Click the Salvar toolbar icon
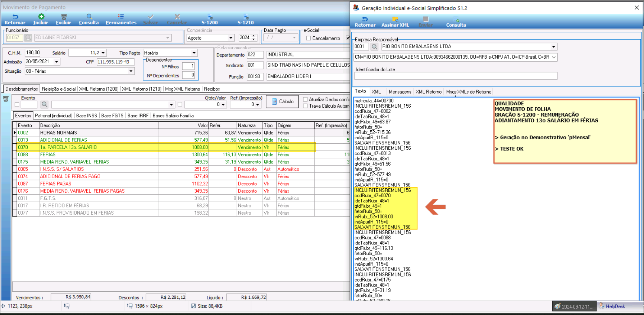Viewport: 644px width, 315px height. [151, 17]
